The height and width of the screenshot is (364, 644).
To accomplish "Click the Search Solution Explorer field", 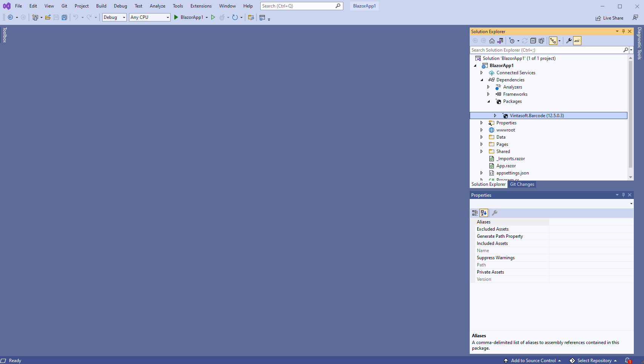I will tap(546, 50).
